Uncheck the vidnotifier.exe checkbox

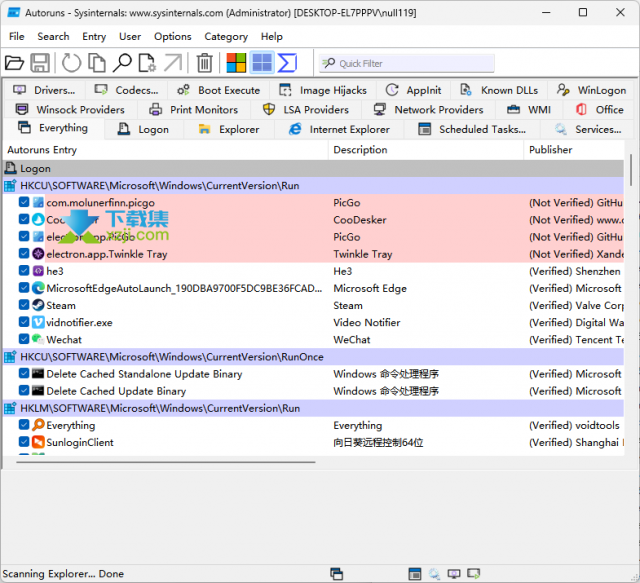[24, 322]
